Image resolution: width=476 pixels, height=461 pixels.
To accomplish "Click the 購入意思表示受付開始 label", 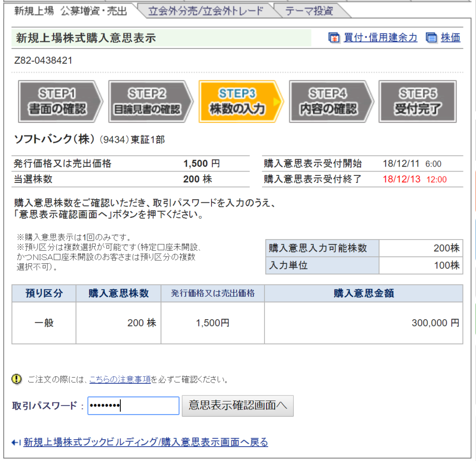I will (313, 163).
